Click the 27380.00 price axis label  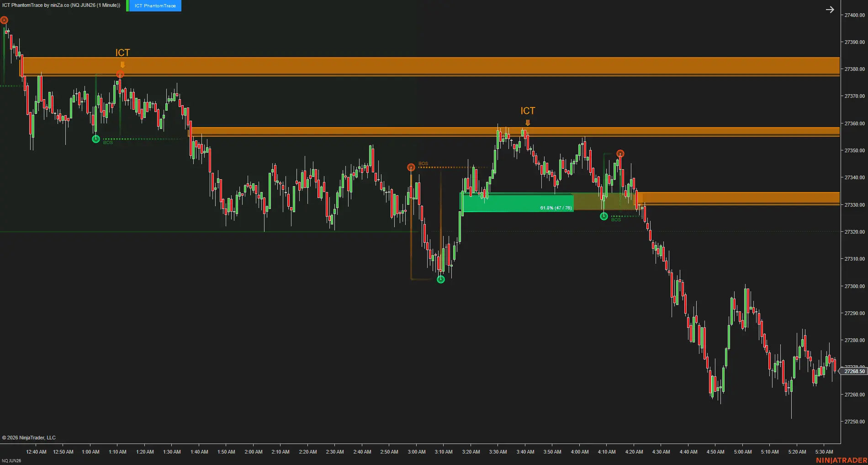854,69
